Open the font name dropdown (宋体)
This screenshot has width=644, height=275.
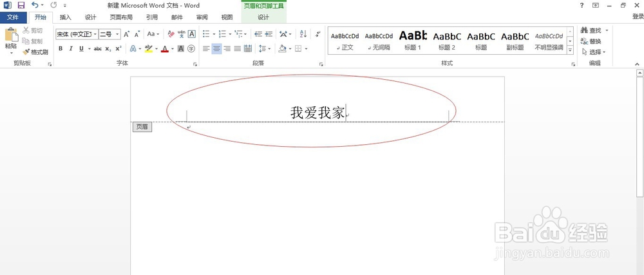pos(95,34)
